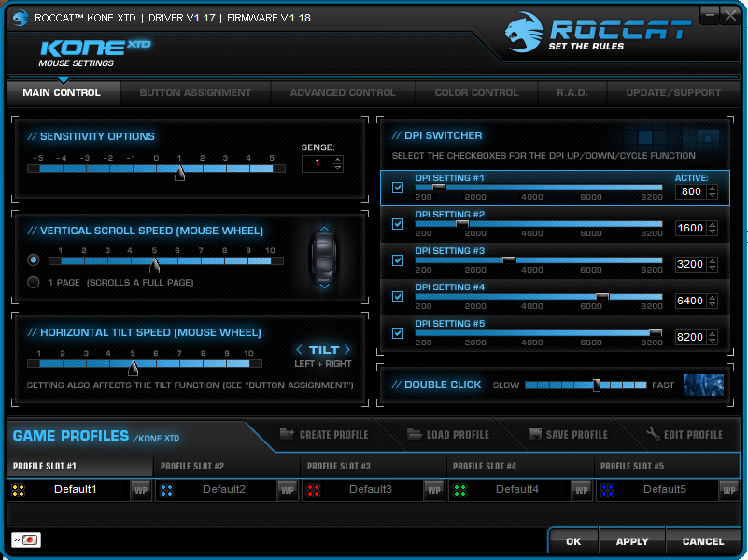Click the light-blue Default2 profile color icon

166,490
